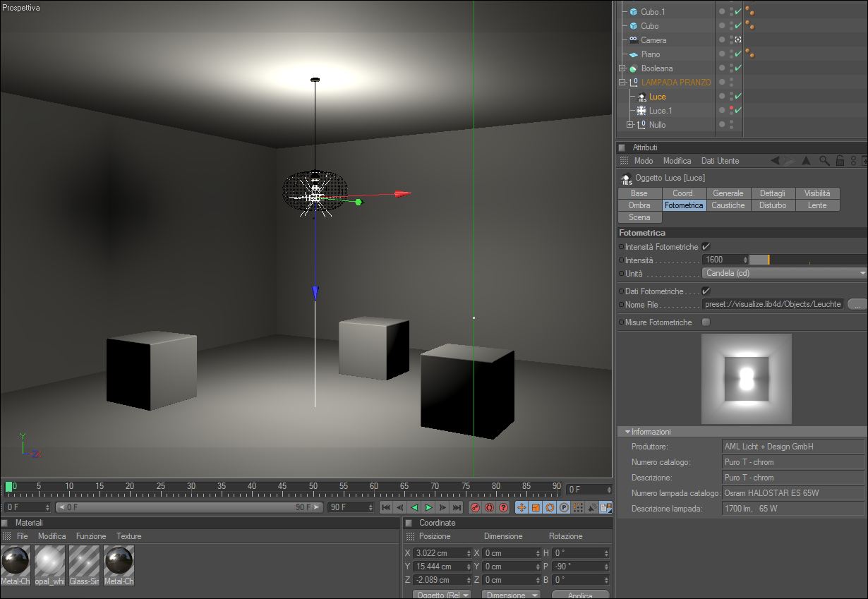Expand the Booleana object tree

(622, 68)
